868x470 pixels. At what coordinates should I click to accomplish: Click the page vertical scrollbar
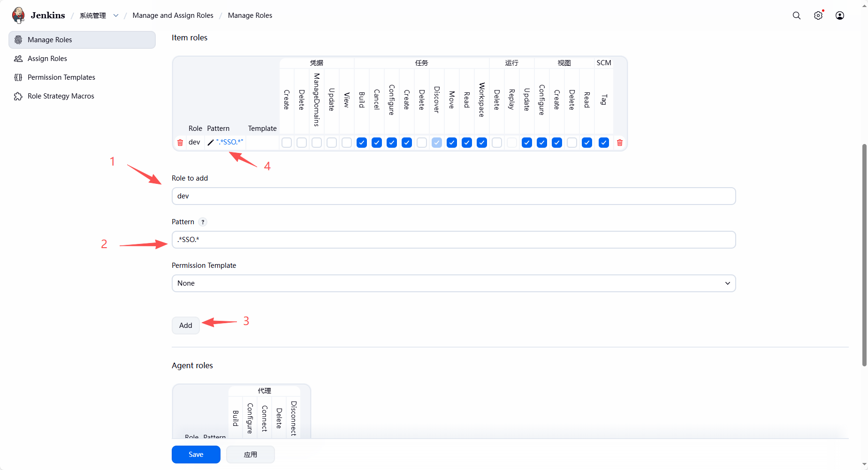click(x=864, y=253)
